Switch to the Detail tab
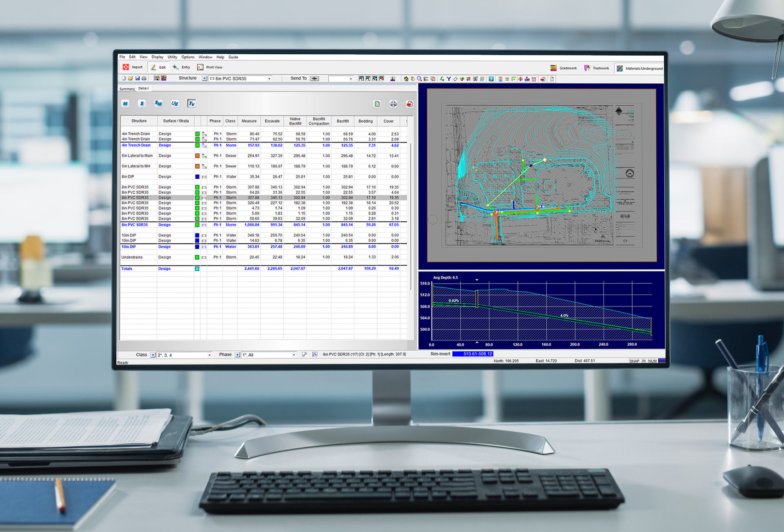Viewport: 784px width, 532px height. point(143,88)
